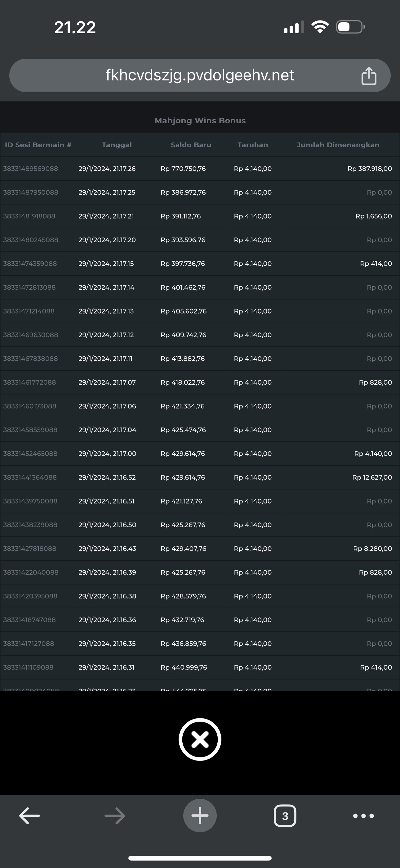Tap the Saldo Baru column header
The height and width of the screenshot is (868, 400).
tap(191, 145)
